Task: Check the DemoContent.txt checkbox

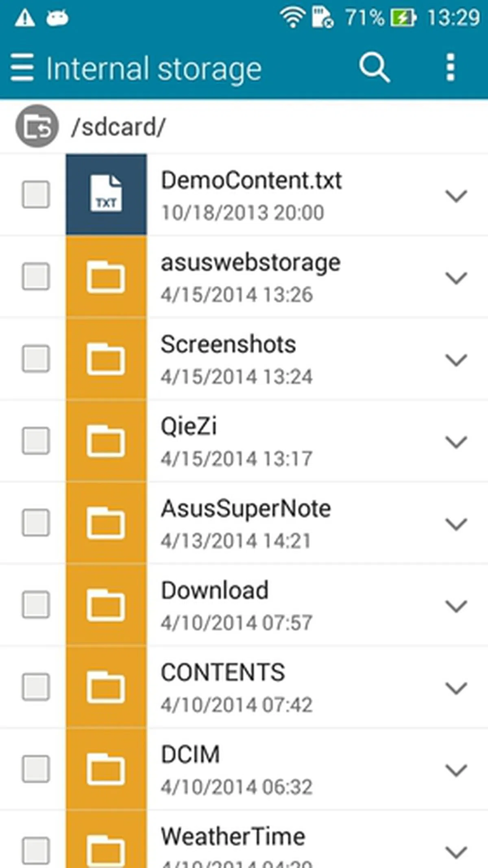Action: click(36, 194)
